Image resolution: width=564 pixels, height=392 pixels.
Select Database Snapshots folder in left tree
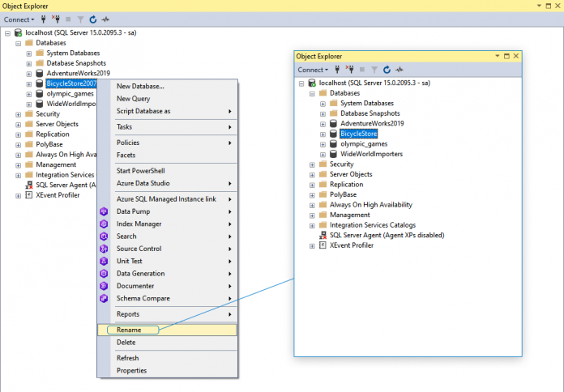[x=76, y=63]
